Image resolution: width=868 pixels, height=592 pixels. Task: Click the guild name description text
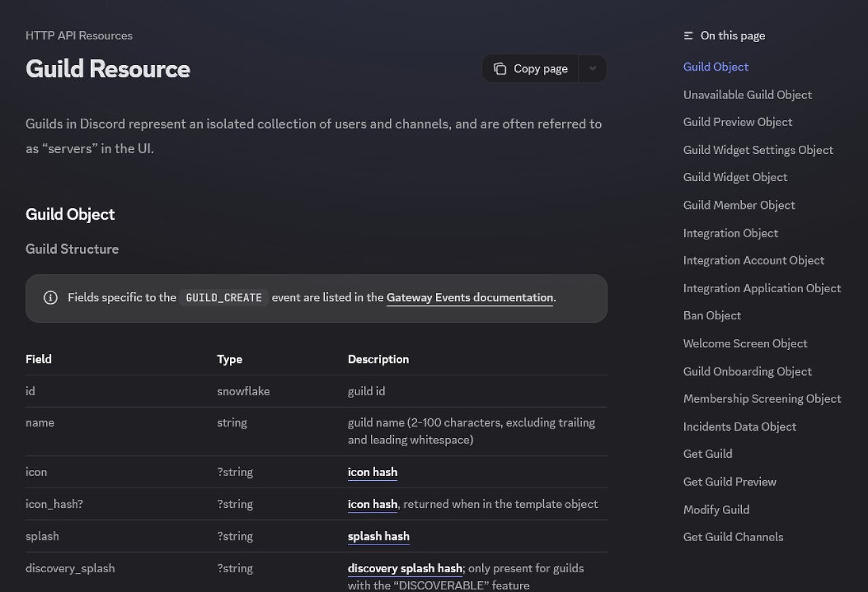coord(471,431)
